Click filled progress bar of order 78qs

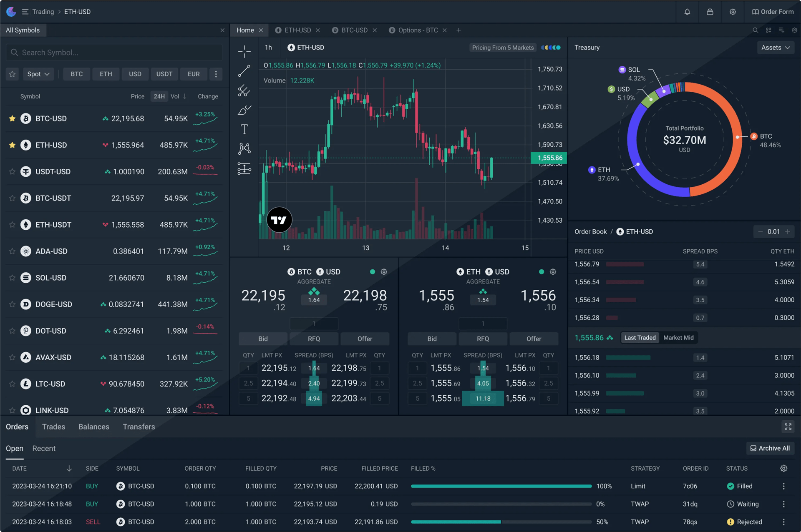pyautogui.click(x=501, y=522)
